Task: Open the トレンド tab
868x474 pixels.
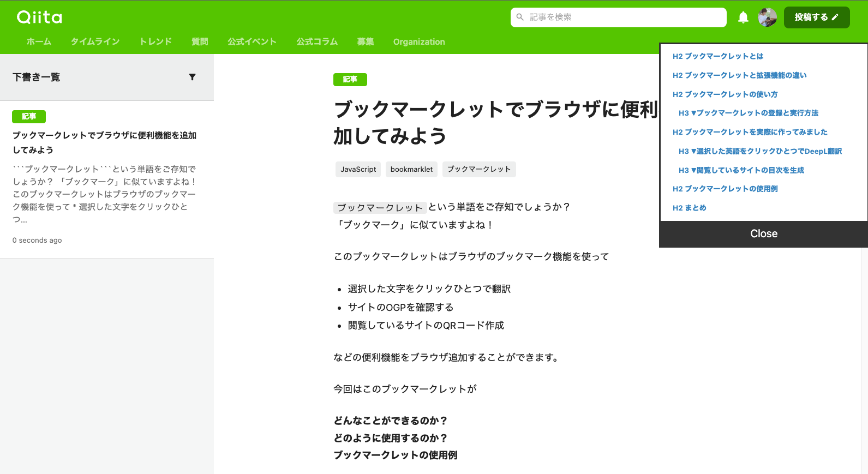Action: tap(155, 41)
